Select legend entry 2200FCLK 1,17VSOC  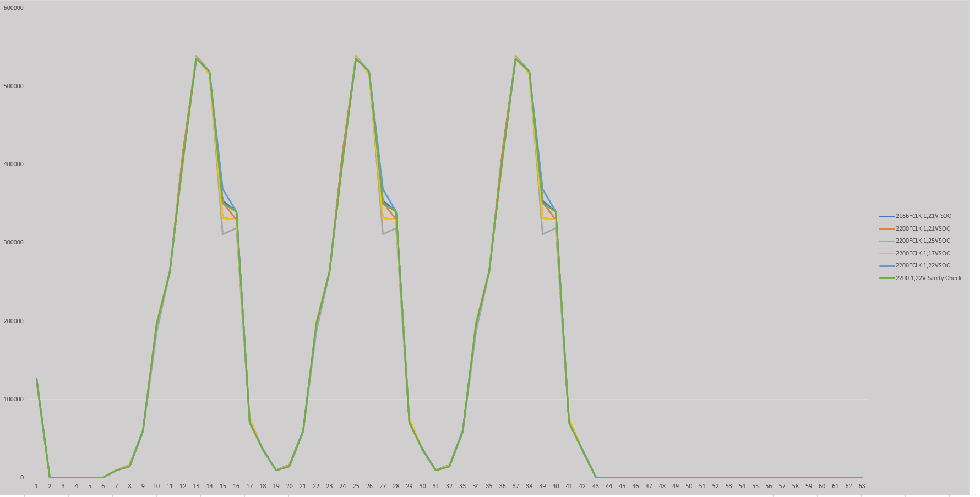[914, 253]
